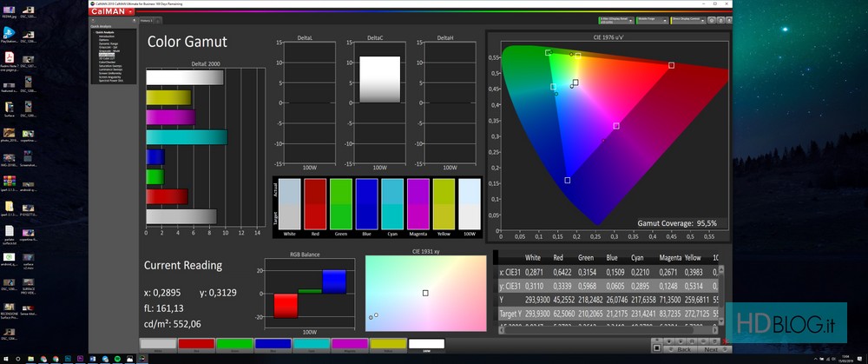Open the Mobile Forge source dropdown
Viewport: 868px width, 364px height.
point(652,20)
